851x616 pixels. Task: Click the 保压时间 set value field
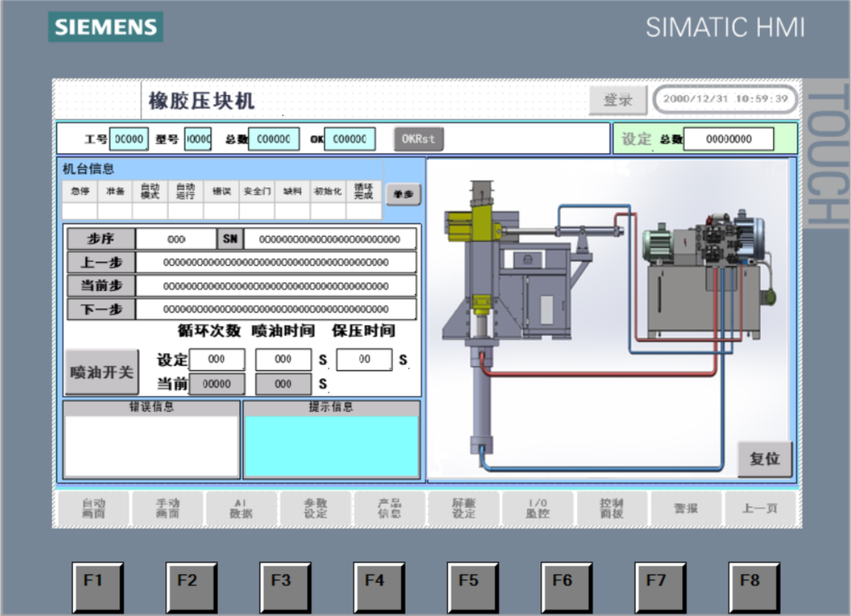[364, 359]
